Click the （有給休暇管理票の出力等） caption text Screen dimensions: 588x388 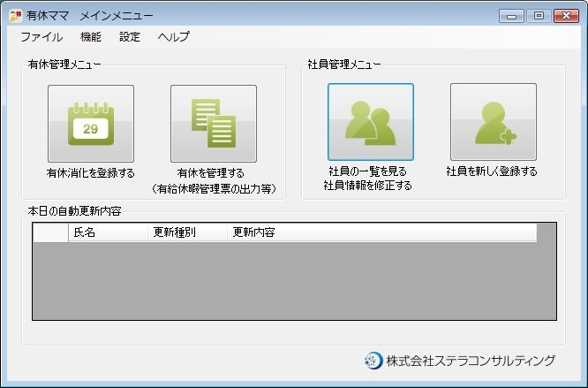point(214,188)
